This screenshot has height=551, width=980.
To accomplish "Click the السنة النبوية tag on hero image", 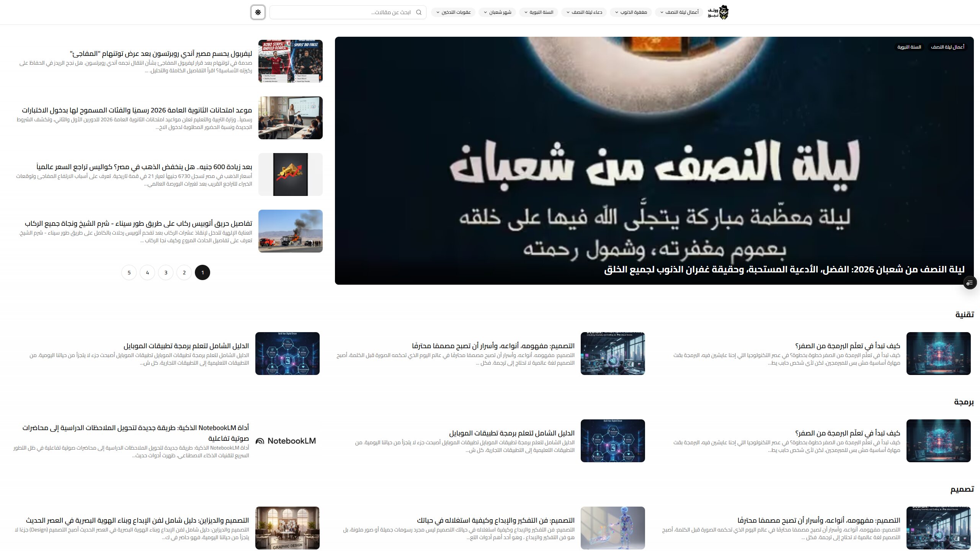I will (909, 47).
